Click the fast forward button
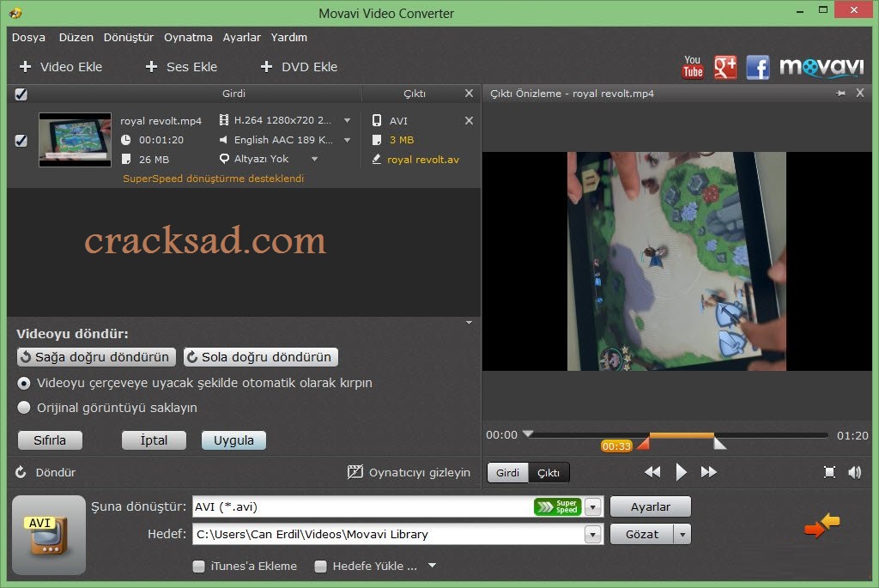 pyautogui.click(x=708, y=472)
